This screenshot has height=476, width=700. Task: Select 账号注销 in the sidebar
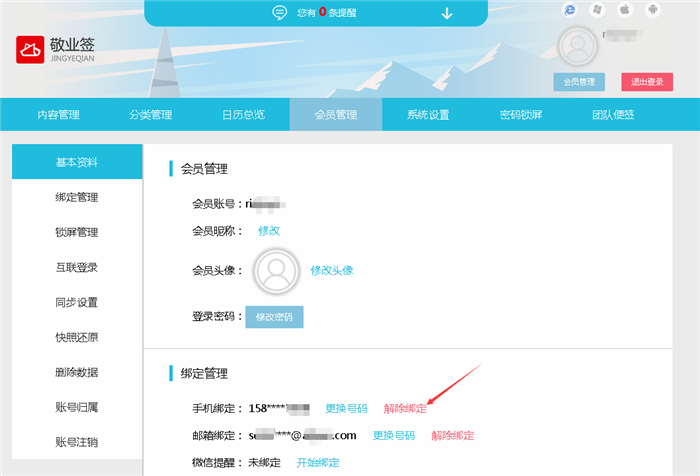point(77,442)
